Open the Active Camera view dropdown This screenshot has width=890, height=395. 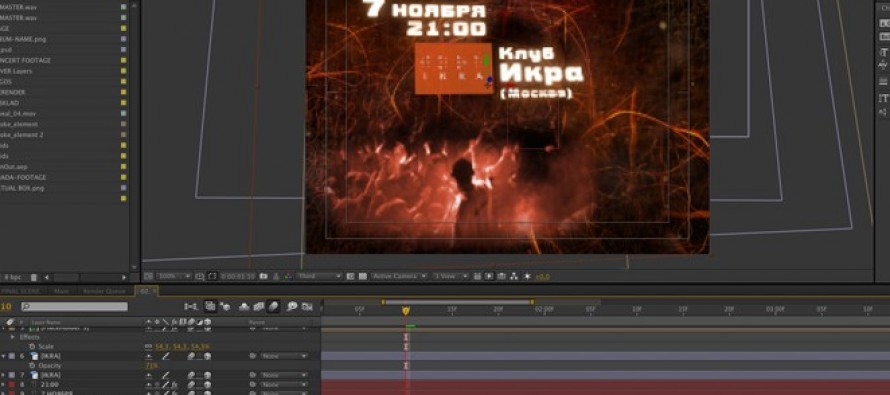click(x=399, y=276)
